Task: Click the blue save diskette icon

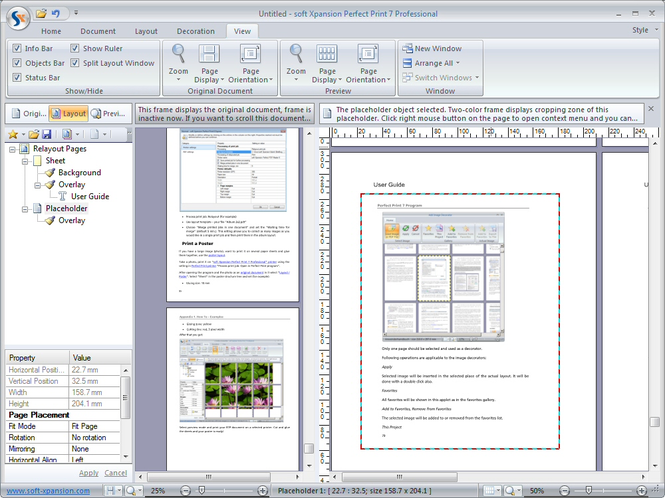Action: pos(46,134)
